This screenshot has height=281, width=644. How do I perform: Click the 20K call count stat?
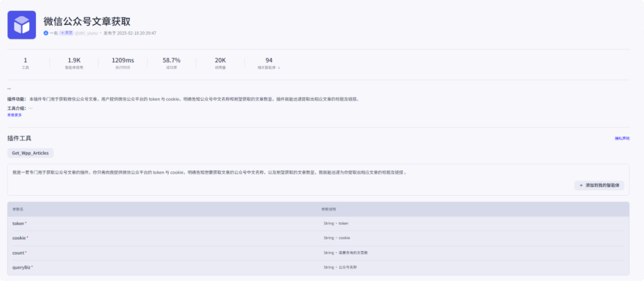pyautogui.click(x=220, y=63)
